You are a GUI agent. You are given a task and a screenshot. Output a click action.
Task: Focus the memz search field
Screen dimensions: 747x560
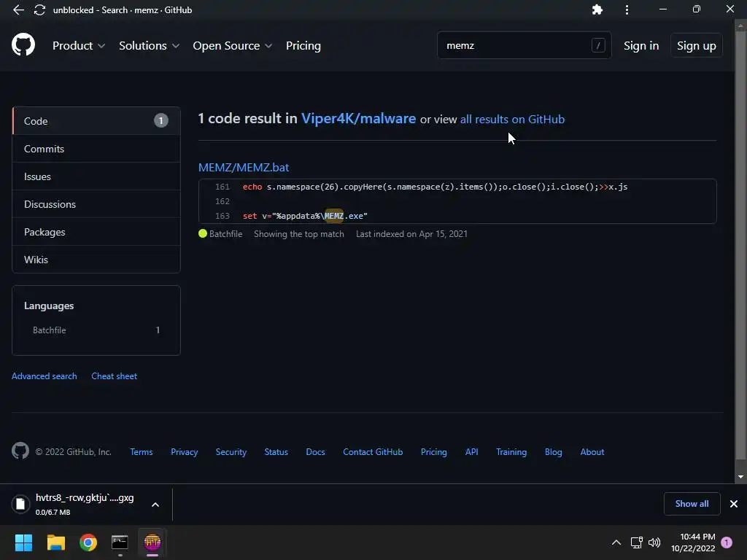pos(524,45)
